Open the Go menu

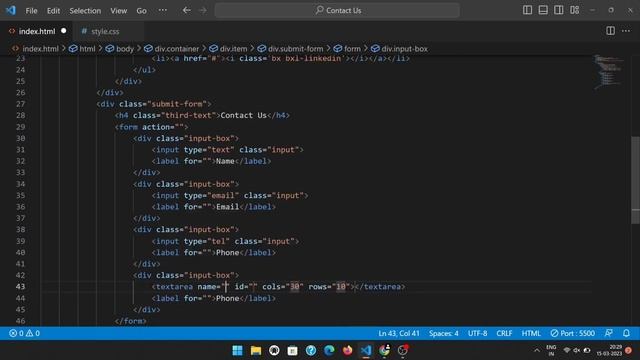141,11
